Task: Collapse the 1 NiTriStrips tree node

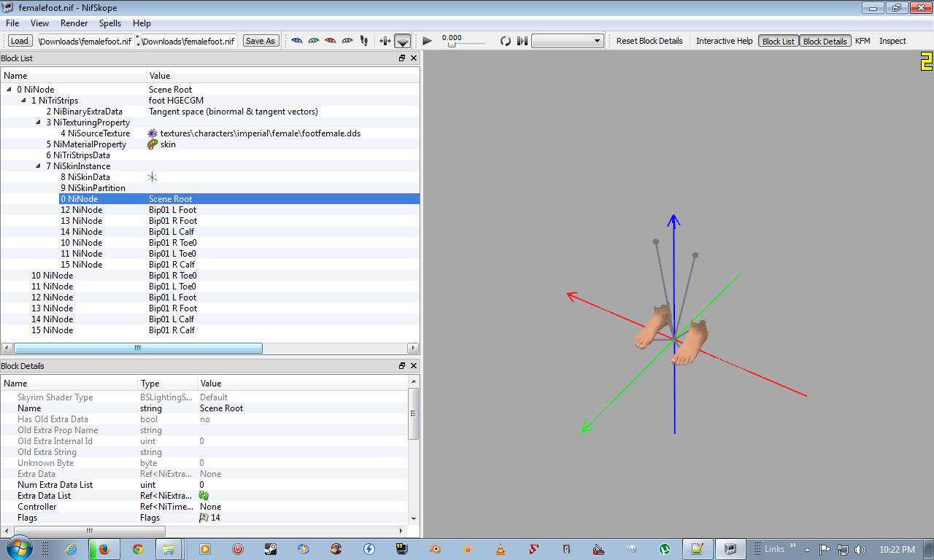Action: click(24, 101)
